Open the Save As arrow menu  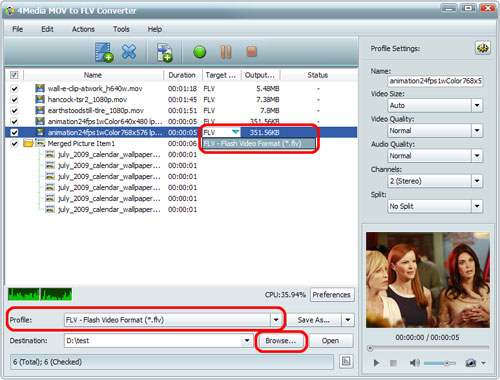coord(348,320)
